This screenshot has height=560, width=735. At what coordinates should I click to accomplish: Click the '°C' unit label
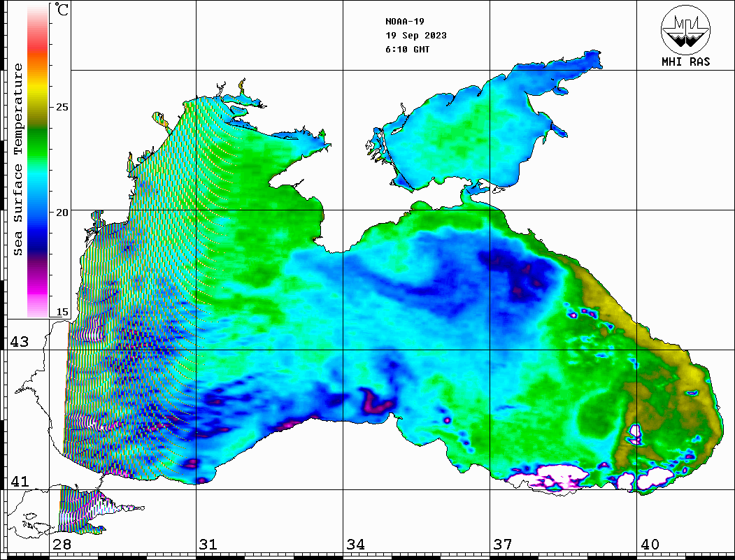[61, 9]
